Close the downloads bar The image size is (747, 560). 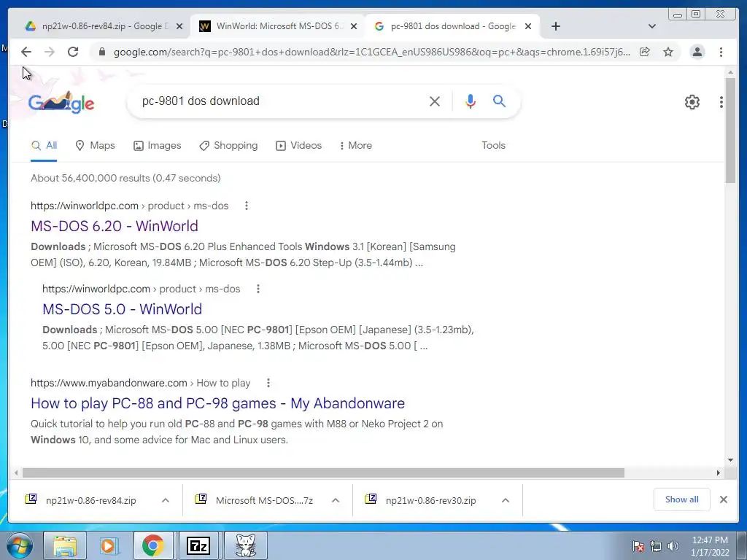(723, 499)
